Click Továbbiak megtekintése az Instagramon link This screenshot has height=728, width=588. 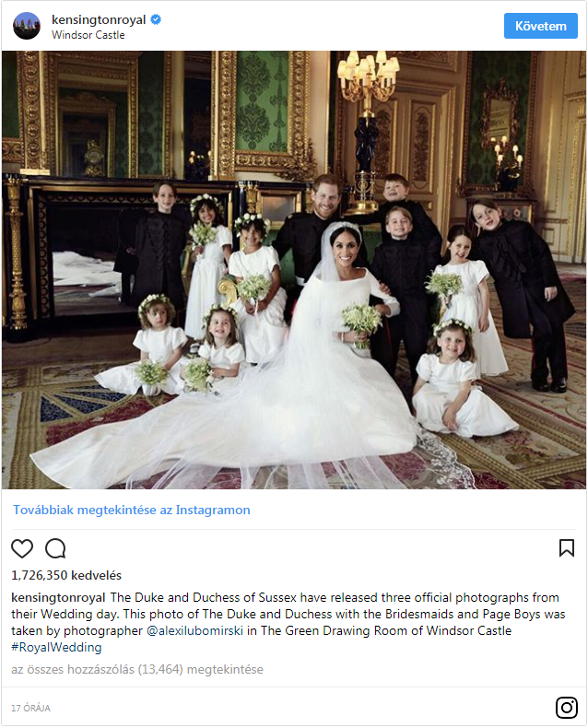pos(132,510)
